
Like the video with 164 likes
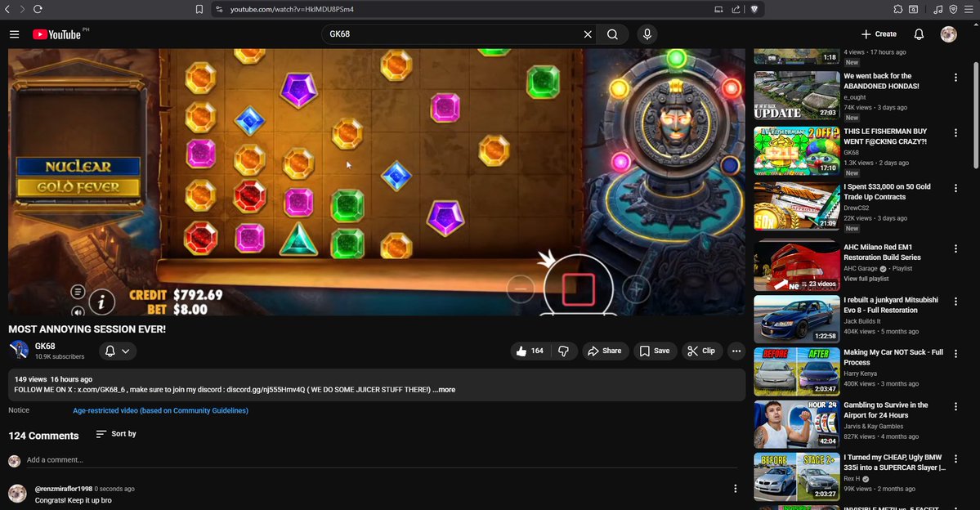point(529,351)
